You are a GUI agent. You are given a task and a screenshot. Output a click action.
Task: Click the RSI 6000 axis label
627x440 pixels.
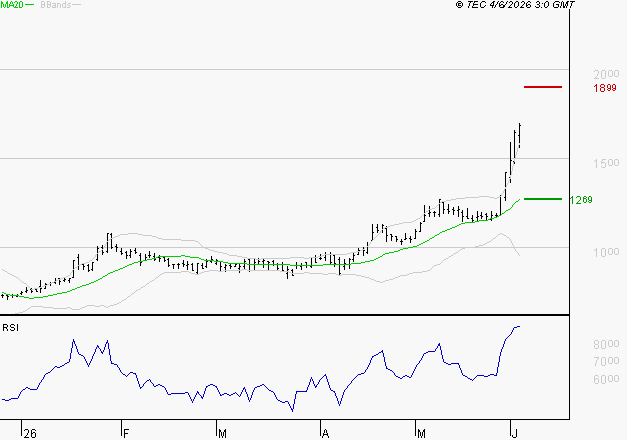point(606,379)
